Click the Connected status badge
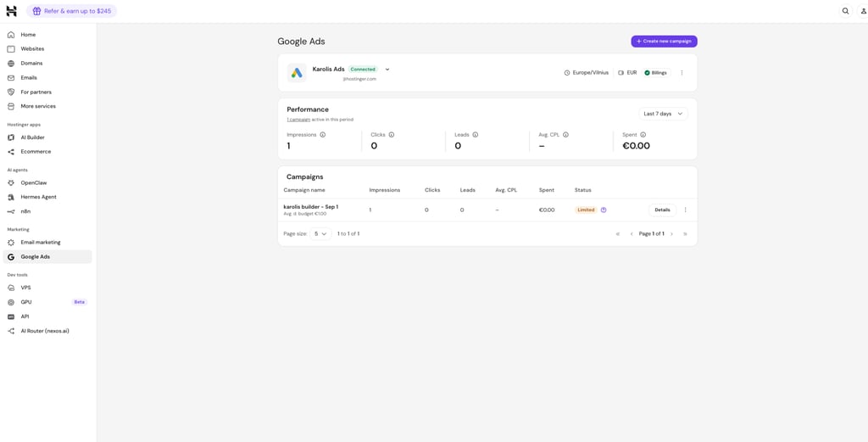The image size is (868, 442). click(363, 70)
